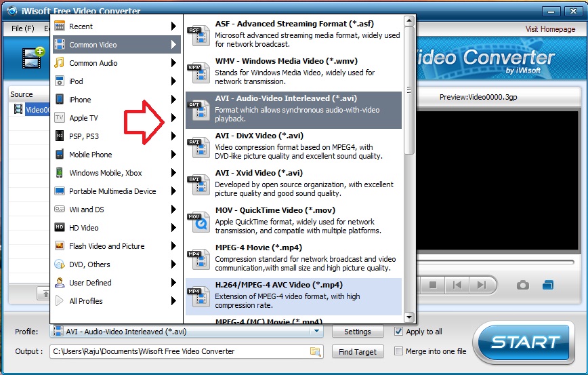This screenshot has height=375, width=588.
Task: Click the Common Audio music note icon
Action: click(x=59, y=62)
